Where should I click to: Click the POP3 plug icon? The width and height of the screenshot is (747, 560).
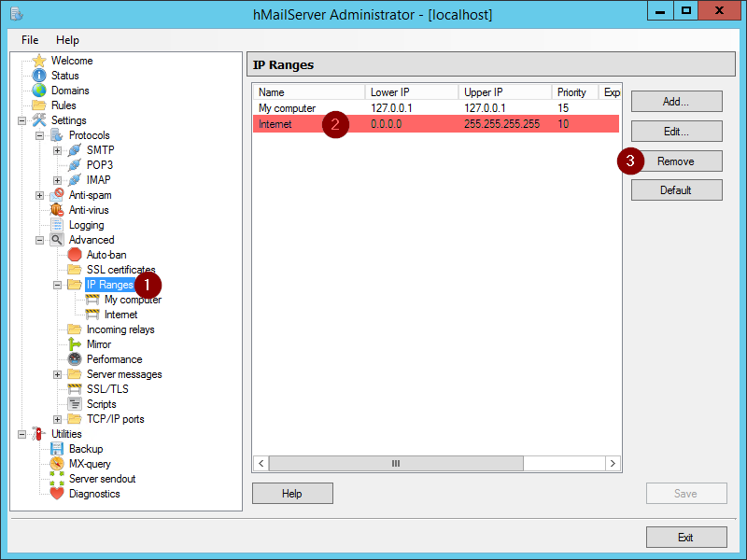click(75, 165)
